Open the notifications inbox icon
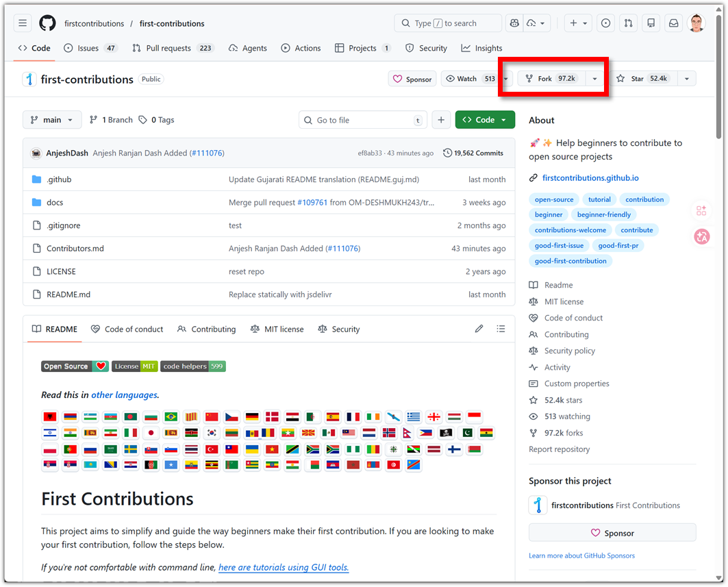Image resolution: width=728 pixels, height=587 pixels. [673, 23]
